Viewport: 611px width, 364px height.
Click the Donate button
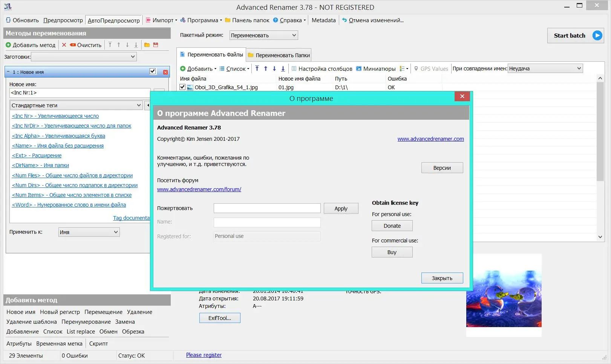(x=392, y=226)
